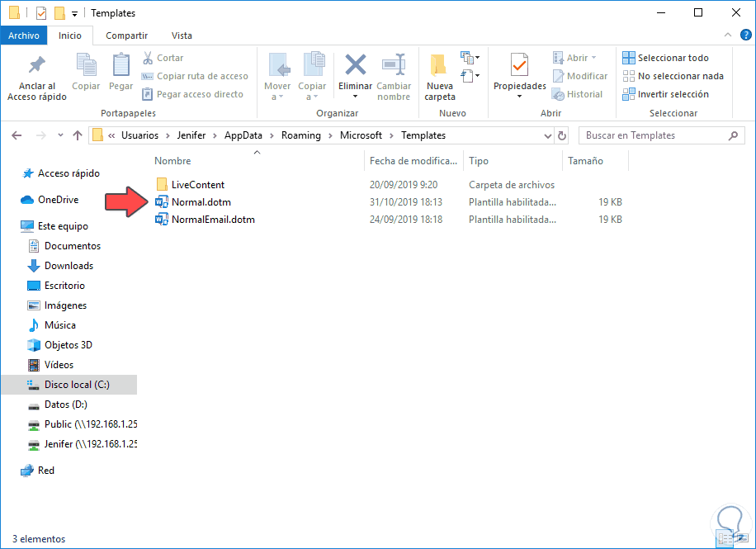
Task: Click Usuarios in the address bar
Action: click(139, 135)
